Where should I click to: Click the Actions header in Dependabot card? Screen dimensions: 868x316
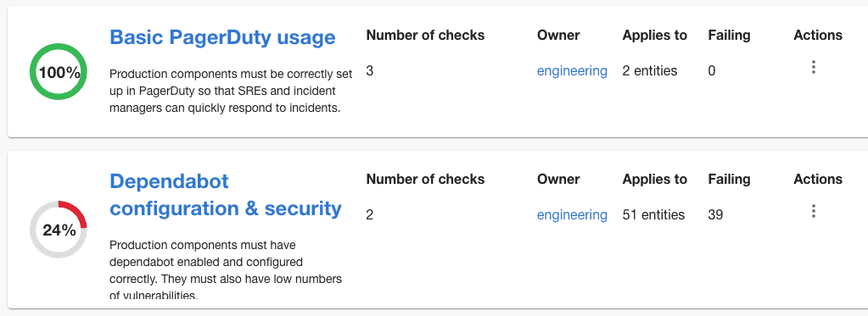point(818,179)
